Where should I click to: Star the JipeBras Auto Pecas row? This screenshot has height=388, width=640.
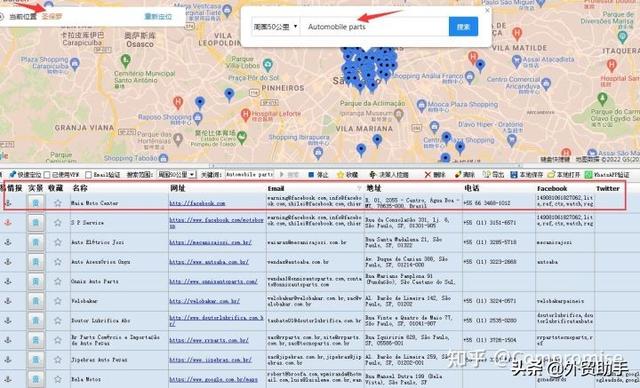coord(58,359)
